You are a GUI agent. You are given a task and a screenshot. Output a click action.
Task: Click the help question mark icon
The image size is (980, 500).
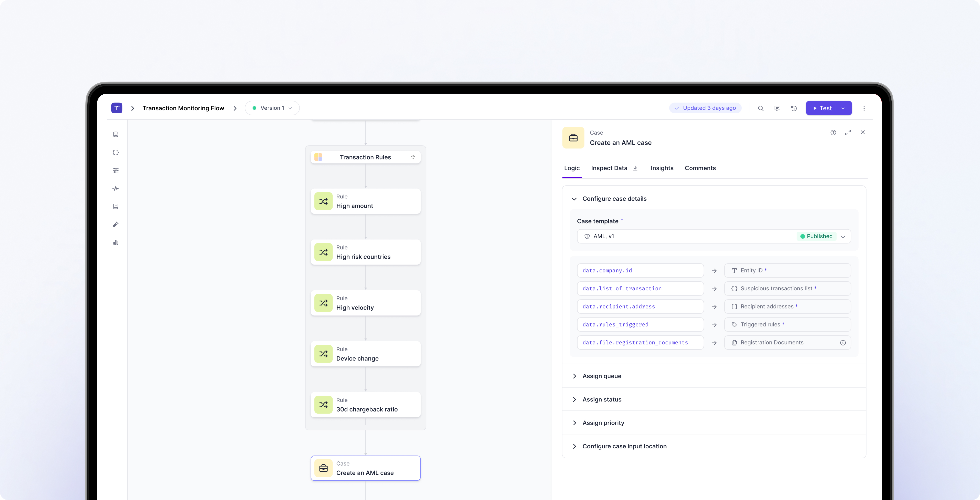[833, 133]
